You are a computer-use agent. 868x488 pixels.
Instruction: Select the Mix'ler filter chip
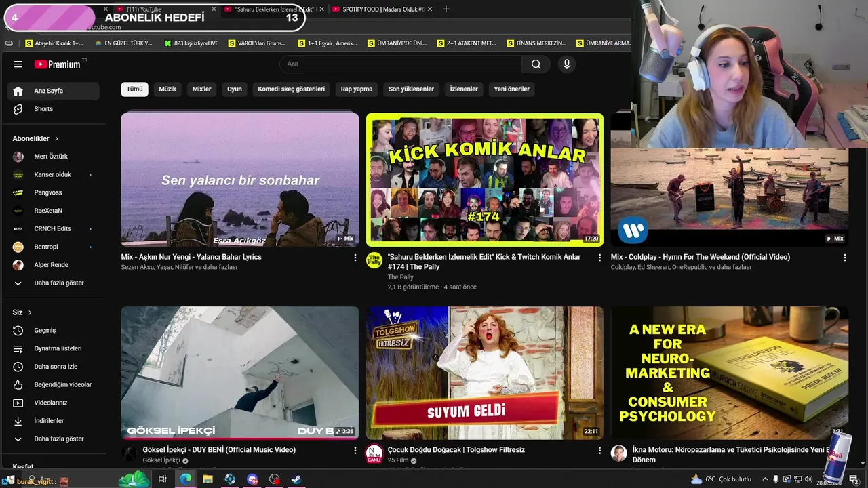point(201,89)
